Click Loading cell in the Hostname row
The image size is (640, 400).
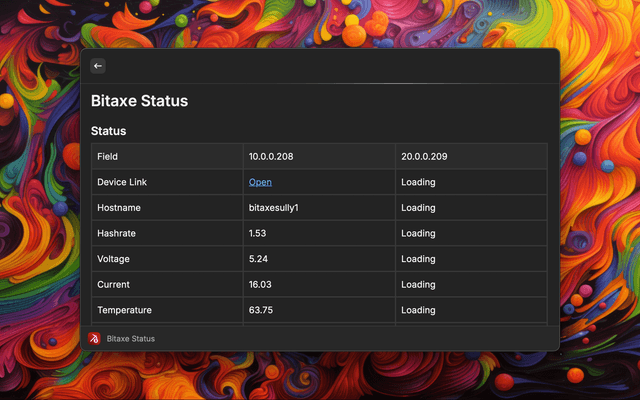[x=418, y=208]
